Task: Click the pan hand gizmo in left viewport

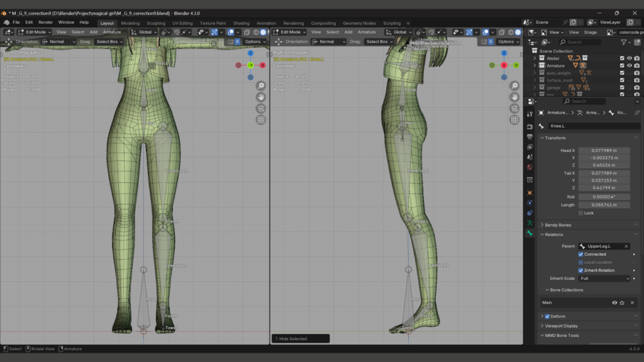Action: pyautogui.click(x=260, y=97)
